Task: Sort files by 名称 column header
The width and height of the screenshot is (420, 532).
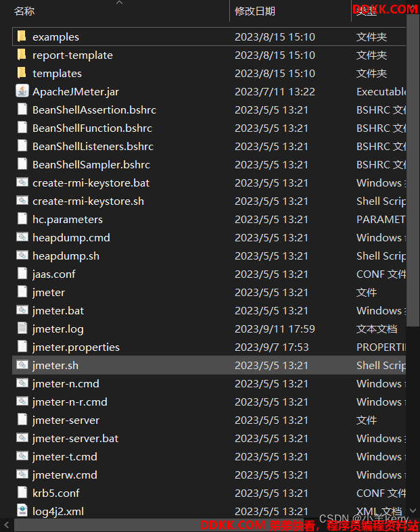Action: click(24, 11)
